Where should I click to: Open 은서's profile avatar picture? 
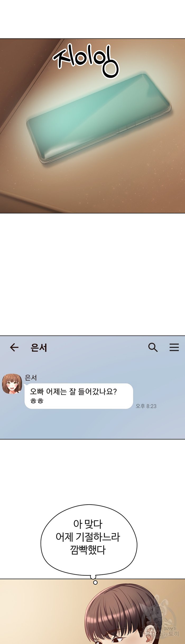click(x=11, y=384)
